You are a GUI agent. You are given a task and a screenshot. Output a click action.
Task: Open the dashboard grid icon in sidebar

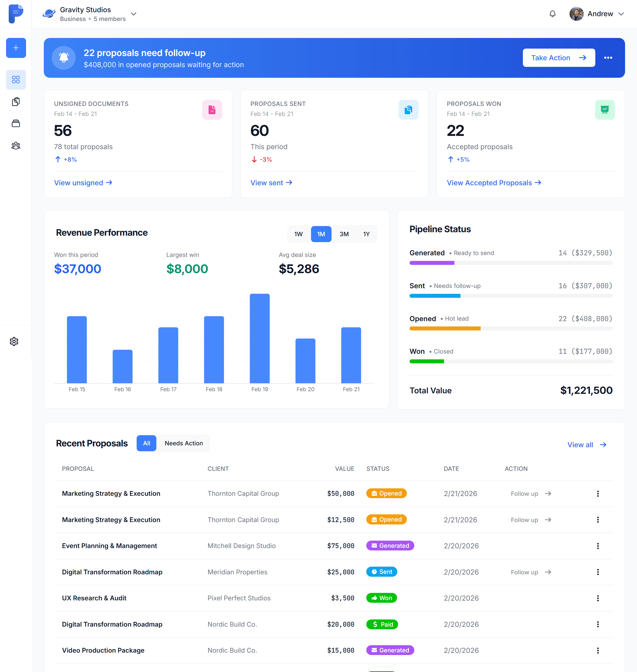[x=16, y=79]
